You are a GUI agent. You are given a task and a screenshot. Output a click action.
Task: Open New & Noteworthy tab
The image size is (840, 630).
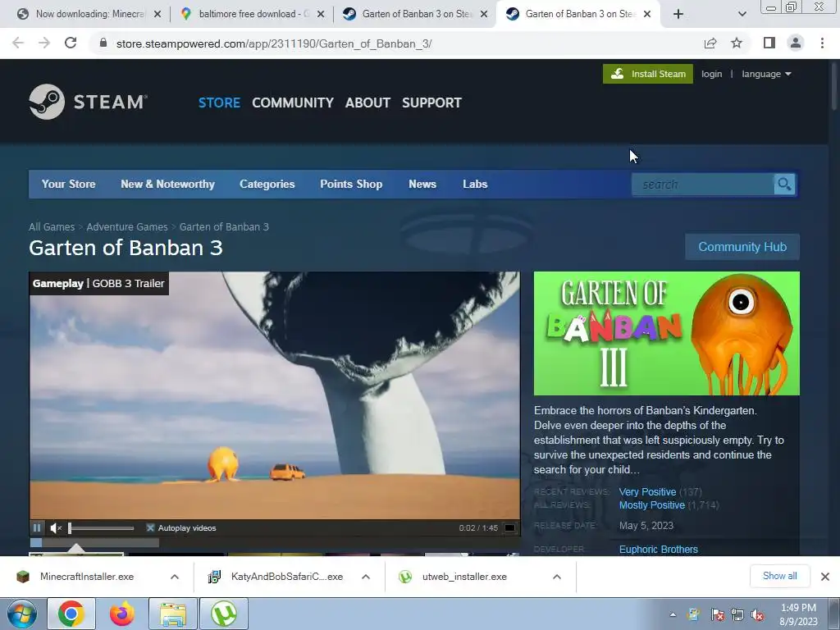(x=167, y=184)
